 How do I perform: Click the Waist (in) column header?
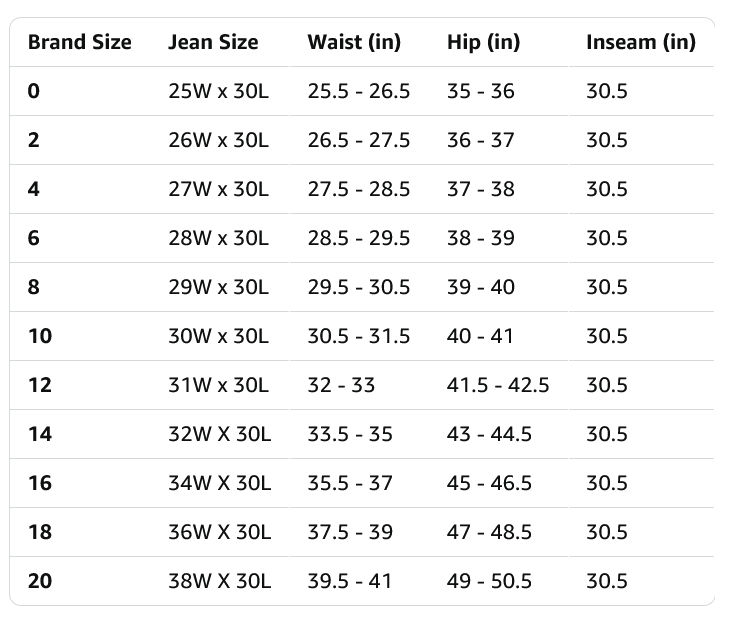pos(354,42)
